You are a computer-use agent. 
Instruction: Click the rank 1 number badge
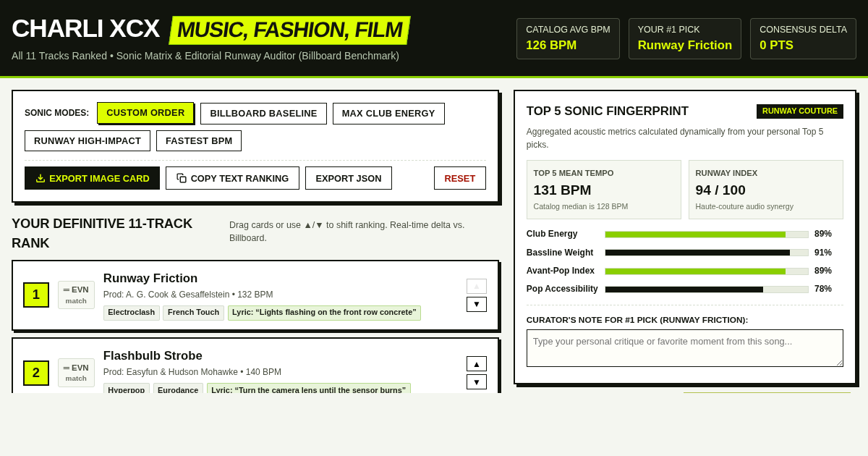point(36,295)
